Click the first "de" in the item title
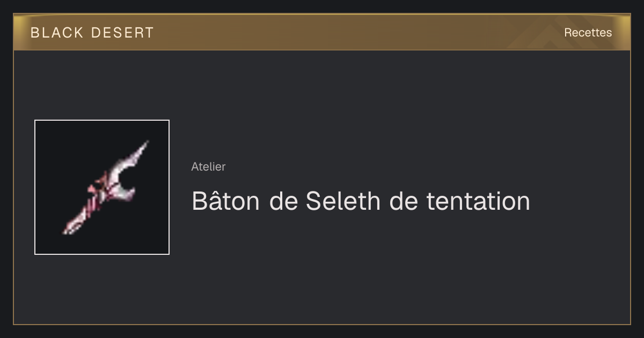The image size is (644, 338). tap(282, 201)
